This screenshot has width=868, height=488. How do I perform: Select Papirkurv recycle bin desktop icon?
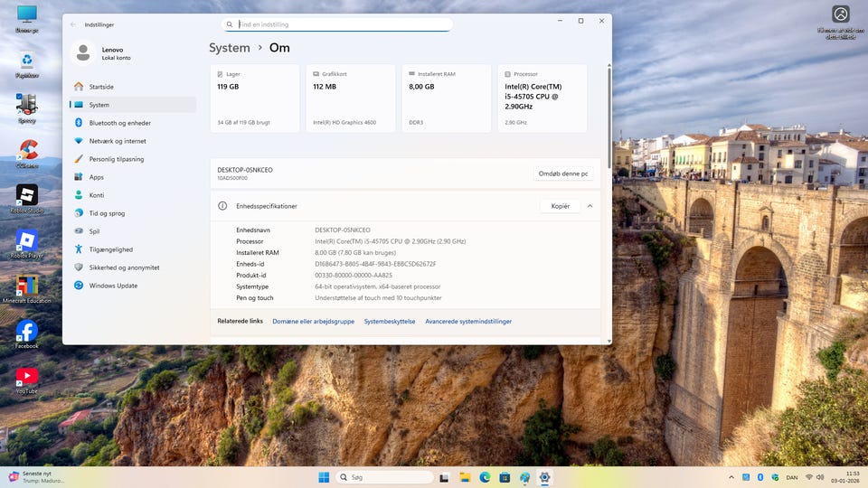26,65
